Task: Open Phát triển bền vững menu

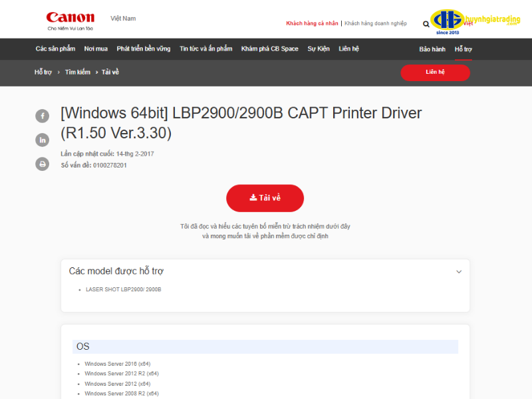Action: [144, 49]
